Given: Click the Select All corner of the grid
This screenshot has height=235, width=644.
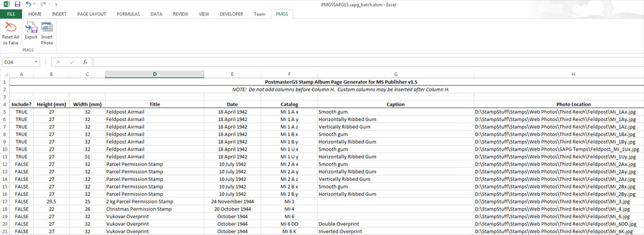Looking at the screenshot, I should click(5, 74).
